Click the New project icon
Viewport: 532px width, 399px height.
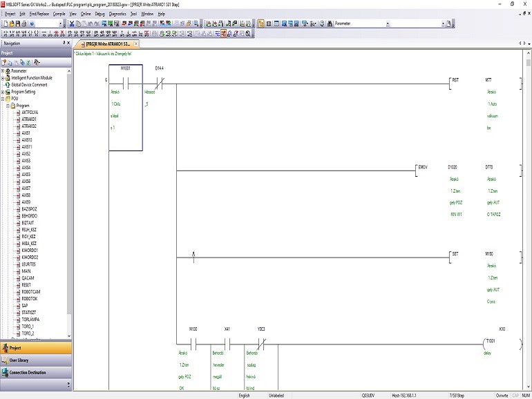tap(6, 23)
